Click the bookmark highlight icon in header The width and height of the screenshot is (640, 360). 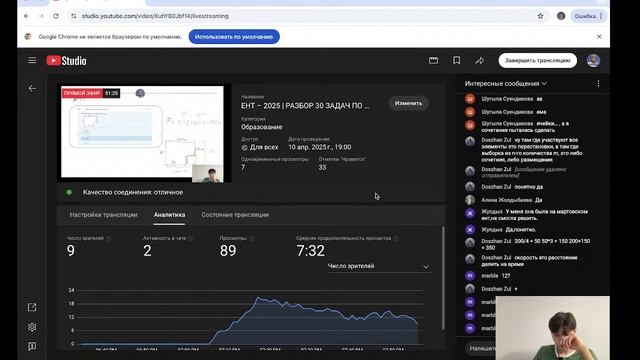[x=456, y=60]
